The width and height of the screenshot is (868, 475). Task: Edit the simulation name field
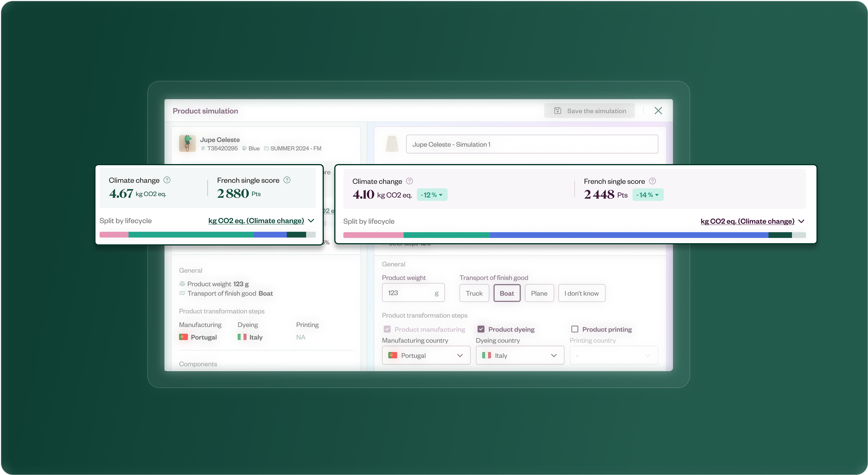pyautogui.click(x=532, y=144)
